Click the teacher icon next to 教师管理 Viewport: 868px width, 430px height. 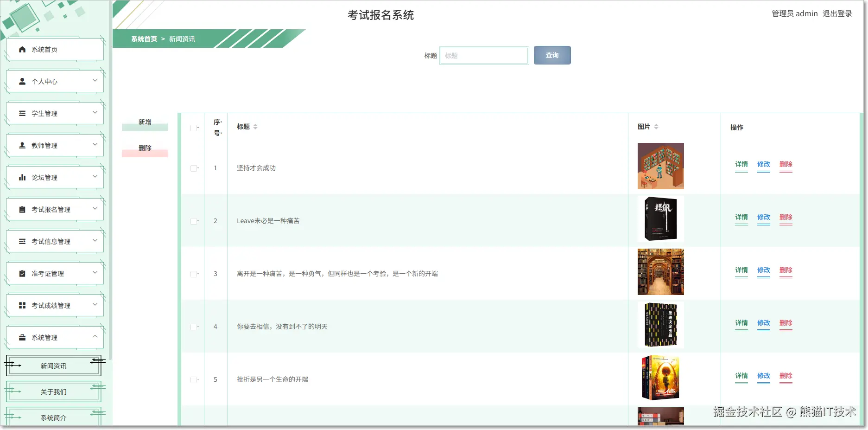(x=22, y=145)
